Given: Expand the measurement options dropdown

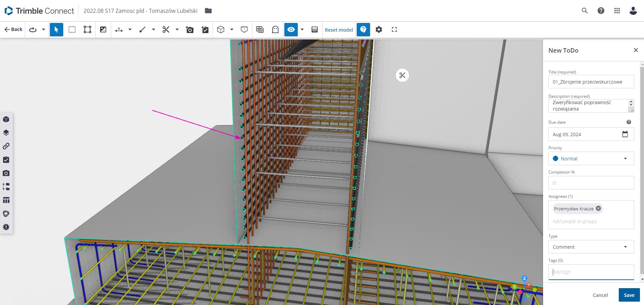Looking at the screenshot, I should 130,30.
